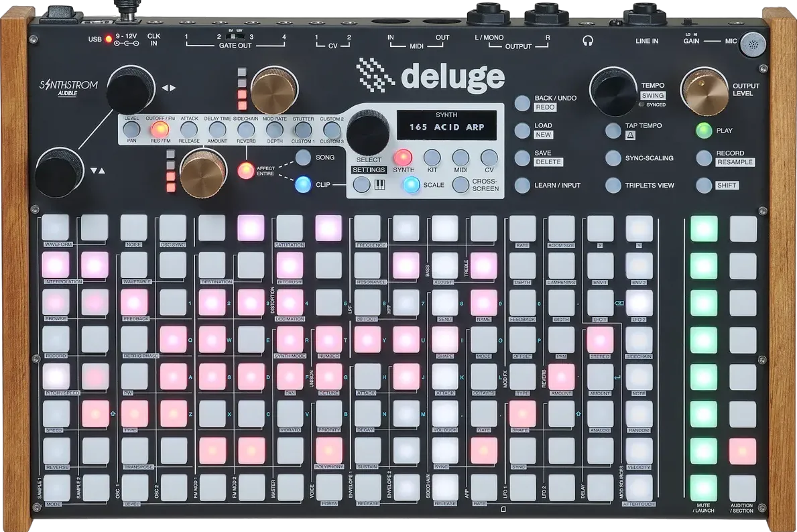Switch to CLIP view button
Image resolution: width=797 pixels, height=532 pixels.
coord(304,184)
